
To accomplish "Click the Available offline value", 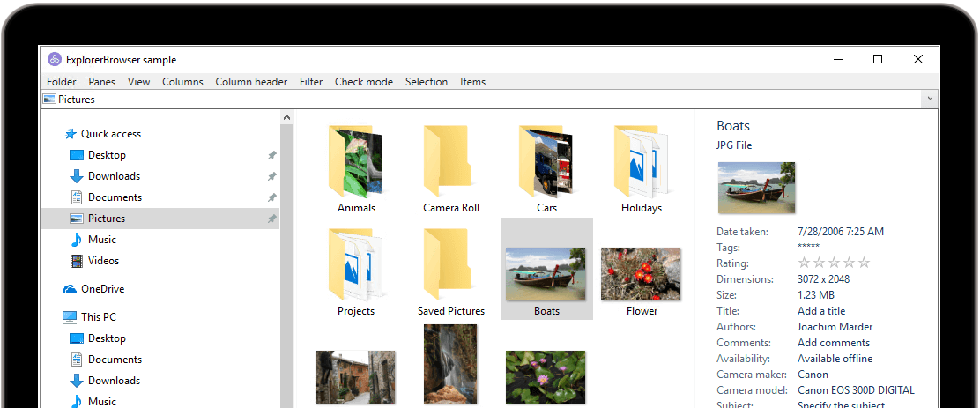I will click(x=835, y=359).
